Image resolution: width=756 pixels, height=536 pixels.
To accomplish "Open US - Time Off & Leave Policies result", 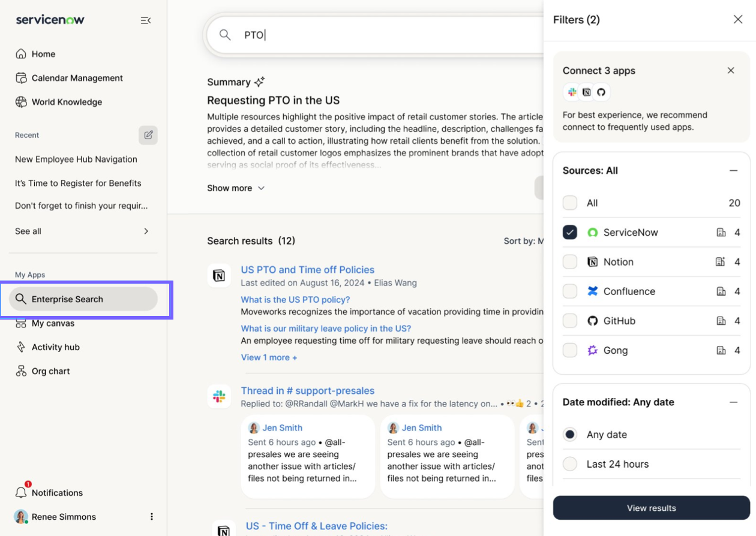I will (317, 526).
